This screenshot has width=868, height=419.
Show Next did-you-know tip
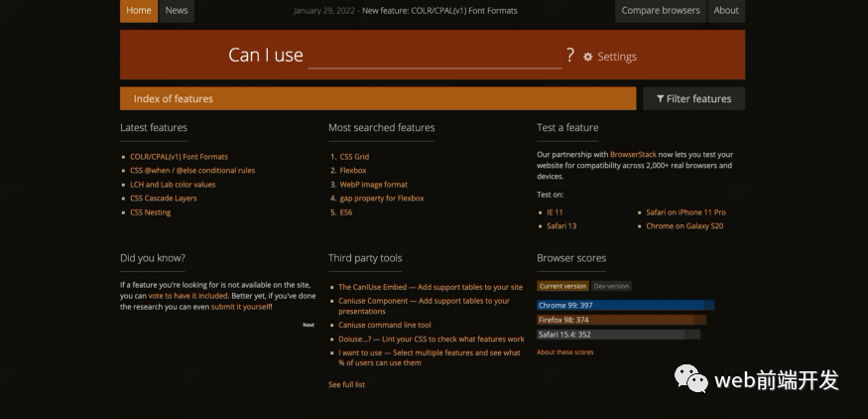point(309,325)
